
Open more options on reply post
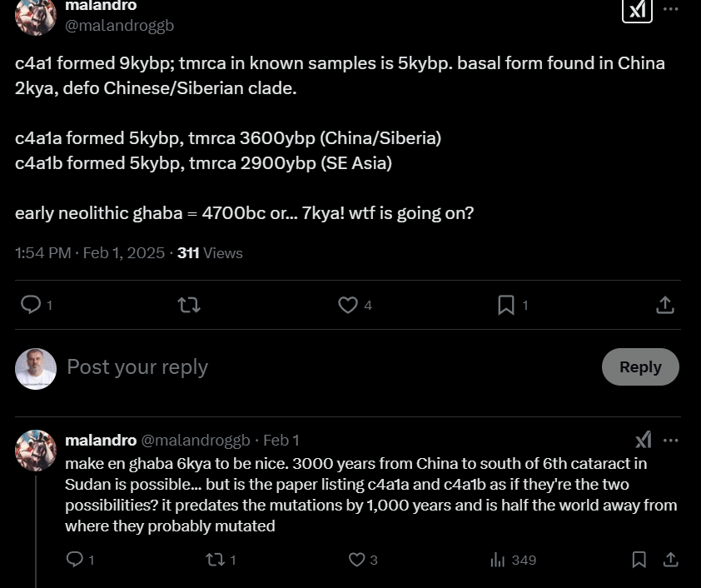pyautogui.click(x=671, y=440)
